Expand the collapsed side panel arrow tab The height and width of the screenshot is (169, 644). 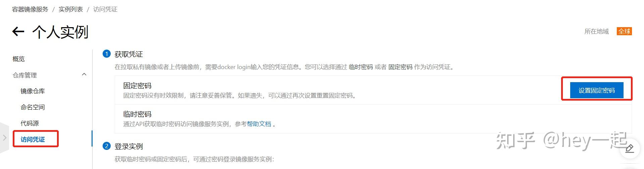coord(4,137)
